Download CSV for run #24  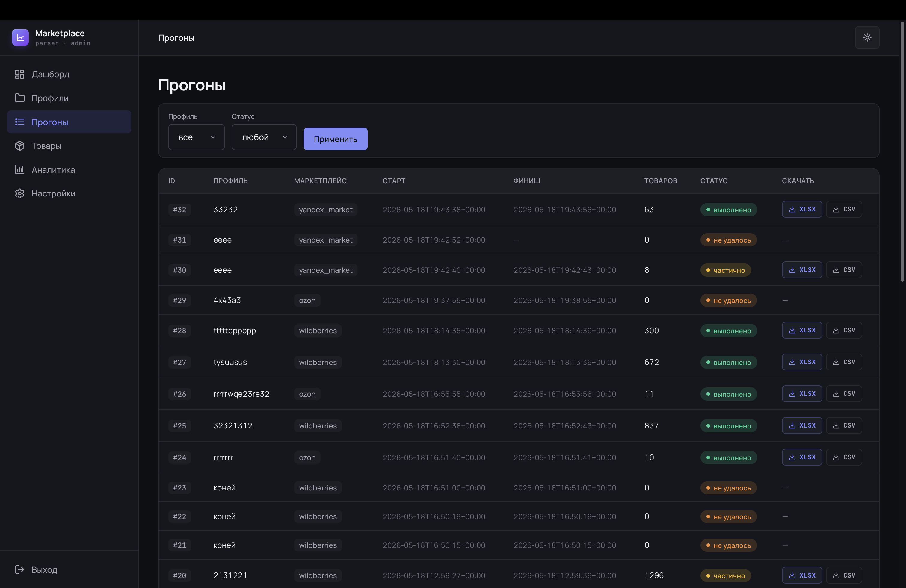pyautogui.click(x=844, y=457)
